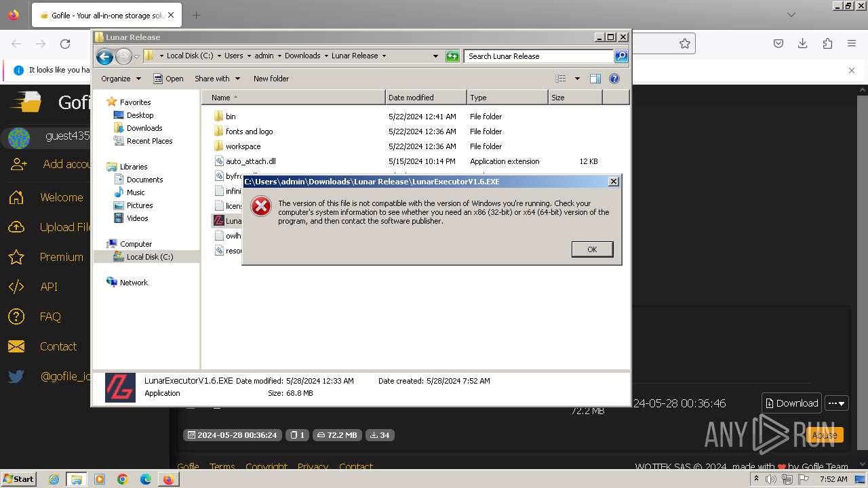Select Network in the navigation pane
Image resolution: width=868 pixels, height=488 pixels.
coord(134,283)
